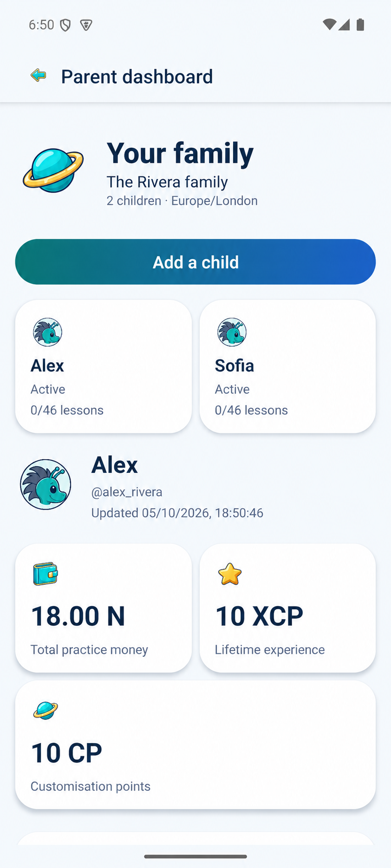The height and width of the screenshot is (868, 391).
Task: Tap the hedgehog avatar in Alex's card
Action: tap(47, 332)
